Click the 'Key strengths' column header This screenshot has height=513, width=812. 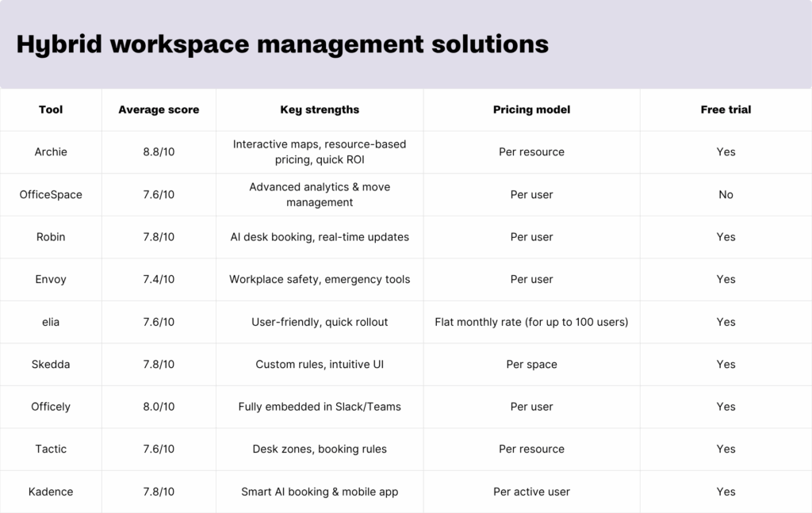coord(320,109)
